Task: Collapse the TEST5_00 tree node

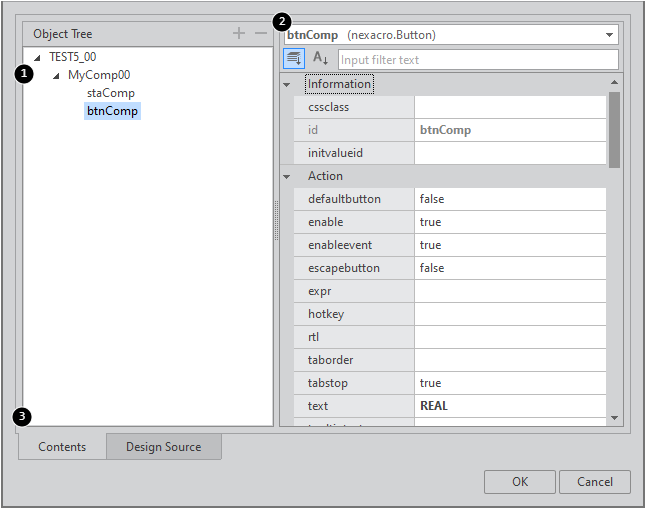Action: [x=37, y=57]
